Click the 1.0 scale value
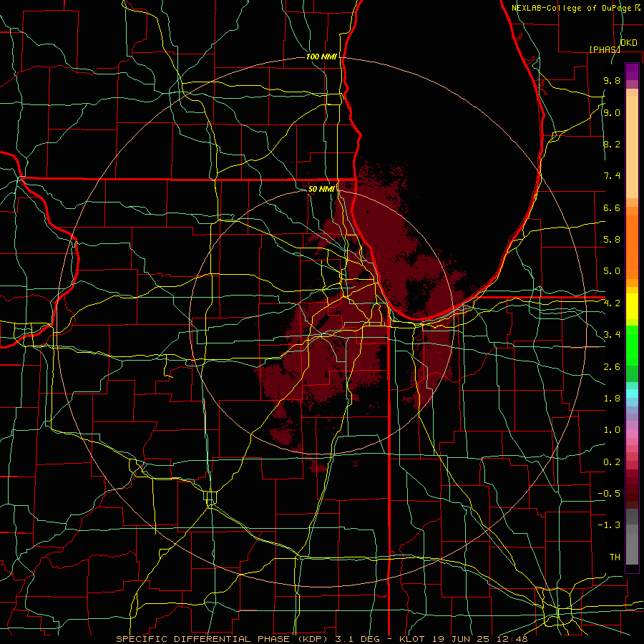This screenshot has height=644, width=644. [612, 430]
